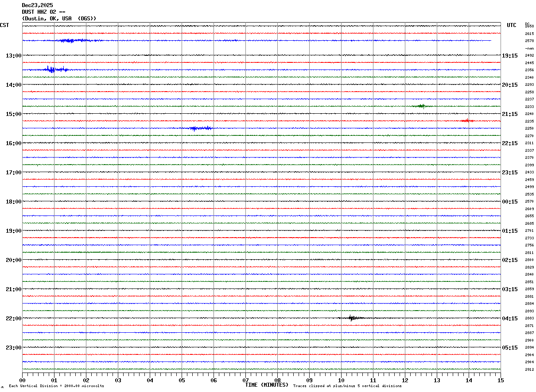Screen dimensions: 536x392
Task: Click the green seismic event near minute 12.5
Action: pos(421,106)
